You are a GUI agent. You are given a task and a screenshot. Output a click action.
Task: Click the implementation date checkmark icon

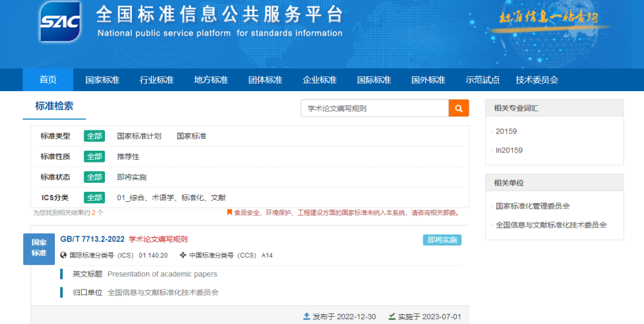(x=392, y=316)
